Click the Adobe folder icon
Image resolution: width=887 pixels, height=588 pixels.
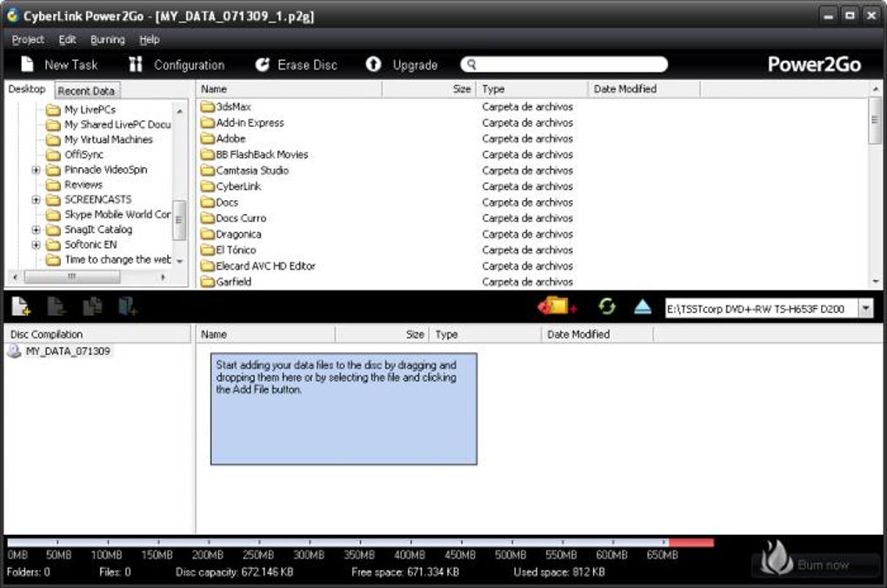208,138
